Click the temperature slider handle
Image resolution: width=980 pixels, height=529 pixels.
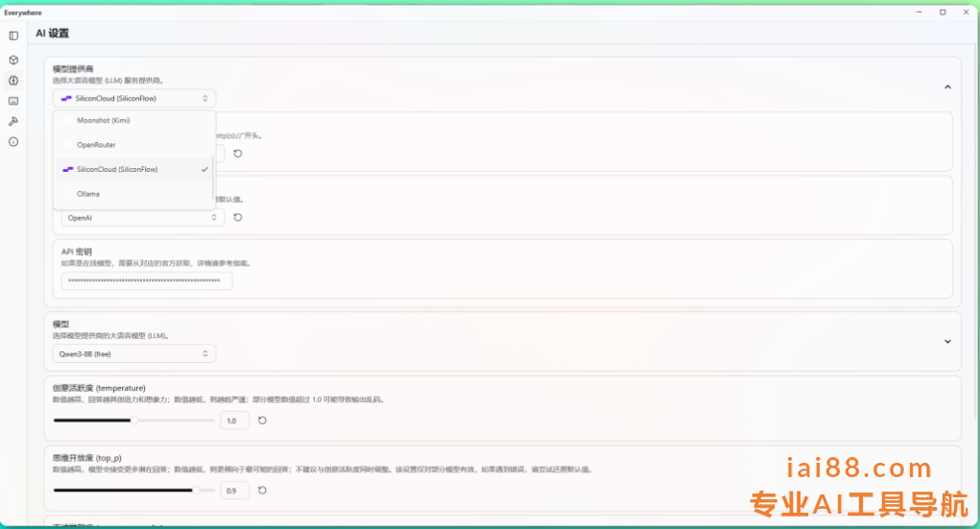(x=134, y=421)
